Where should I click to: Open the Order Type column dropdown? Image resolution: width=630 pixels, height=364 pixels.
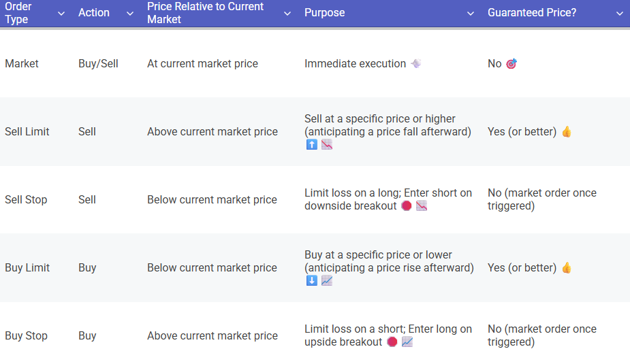(x=61, y=13)
